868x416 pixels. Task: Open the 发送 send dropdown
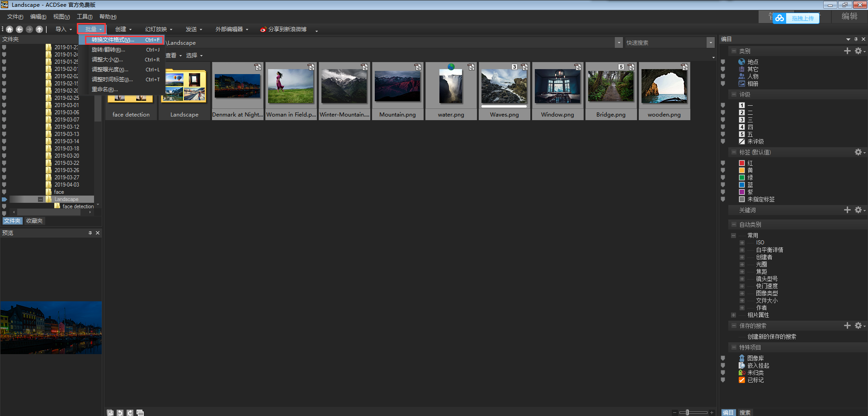[194, 29]
